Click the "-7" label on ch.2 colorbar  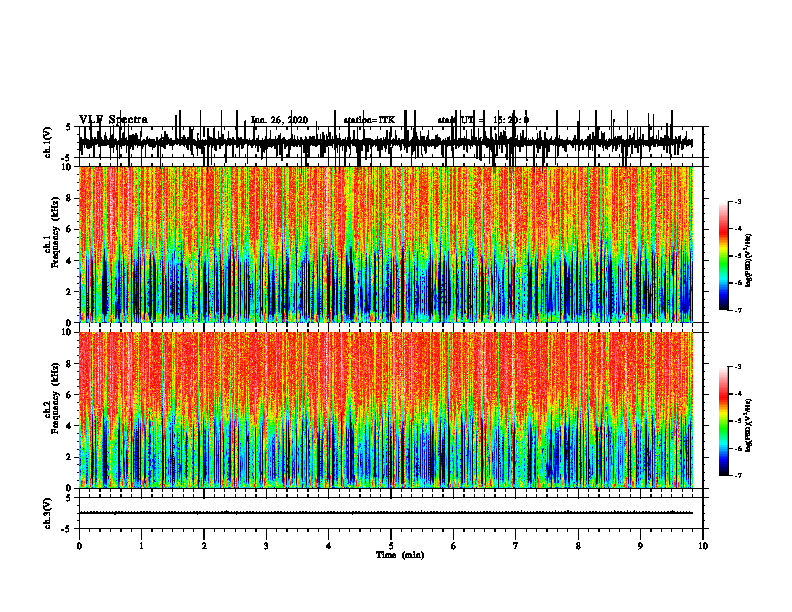point(738,475)
